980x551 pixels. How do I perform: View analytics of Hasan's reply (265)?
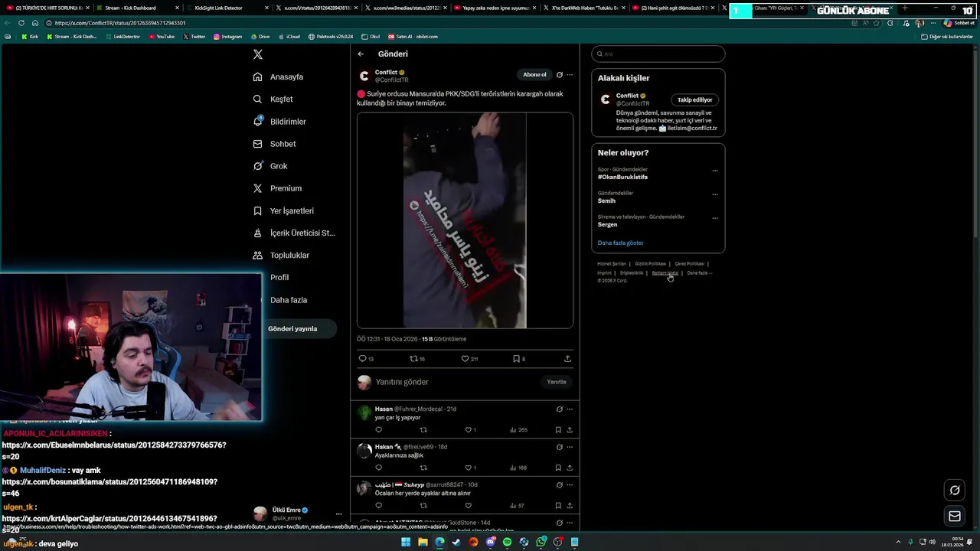[x=519, y=430]
